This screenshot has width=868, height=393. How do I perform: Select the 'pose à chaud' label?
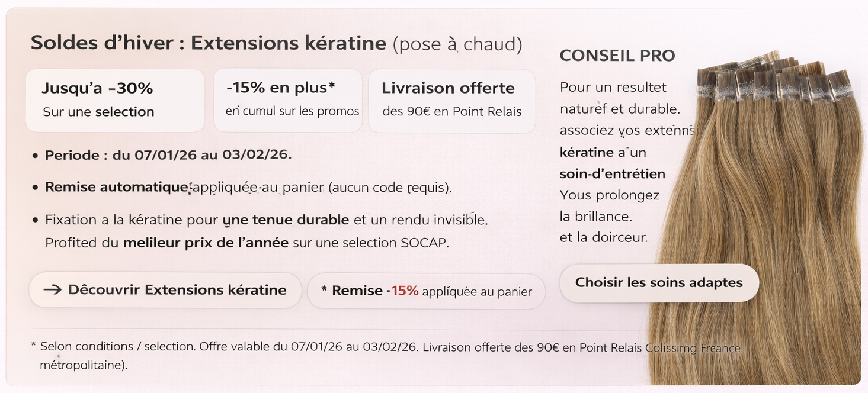coord(459,43)
